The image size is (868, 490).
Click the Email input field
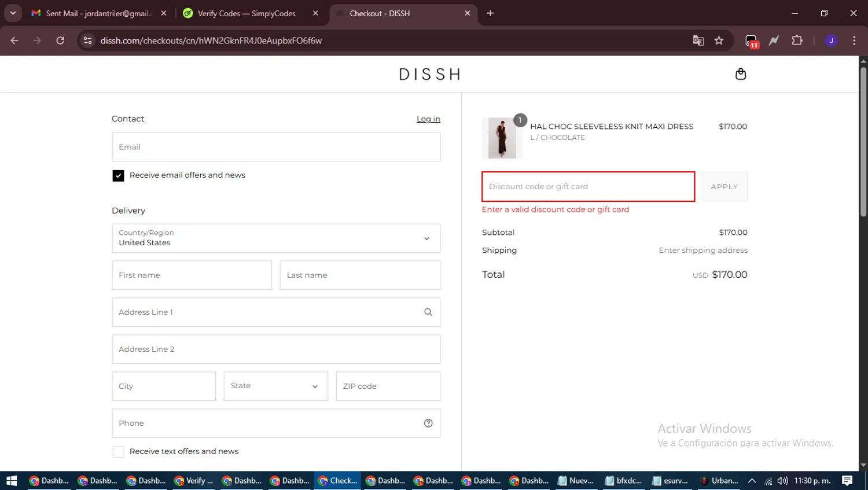coord(276,147)
